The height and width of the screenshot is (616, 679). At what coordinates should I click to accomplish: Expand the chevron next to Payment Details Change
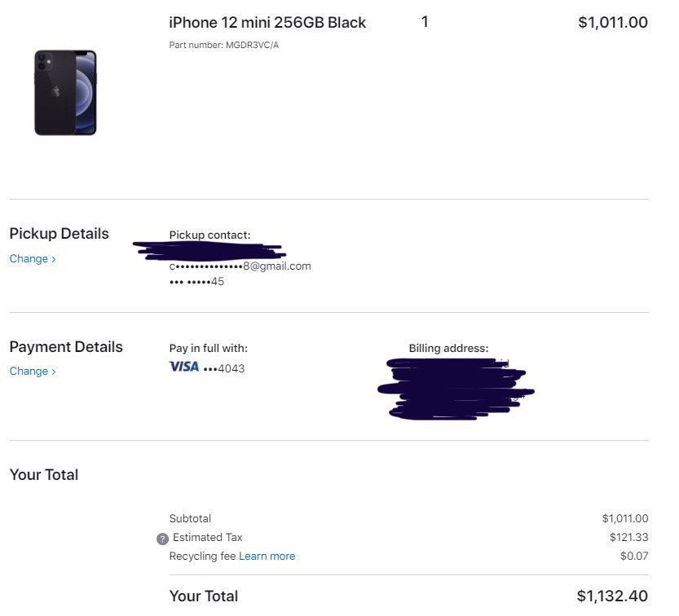point(53,371)
